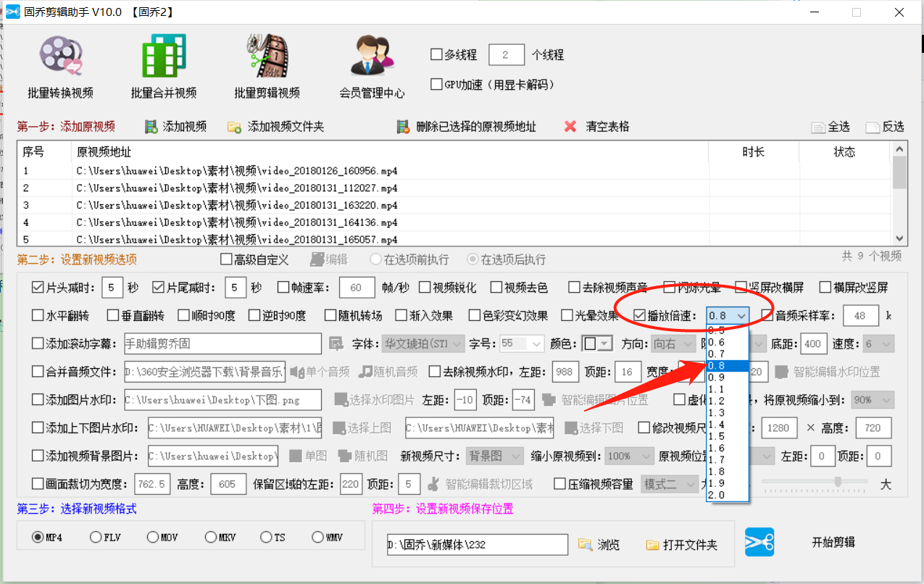Click the video list vertical scrollbar
The image size is (924, 584).
click(900, 193)
